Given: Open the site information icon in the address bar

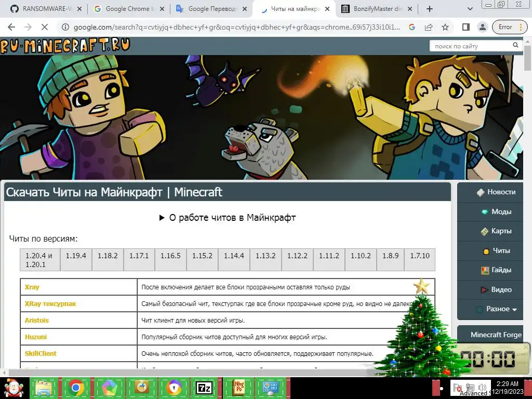Looking at the screenshot, I should click(x=65, y=27).
